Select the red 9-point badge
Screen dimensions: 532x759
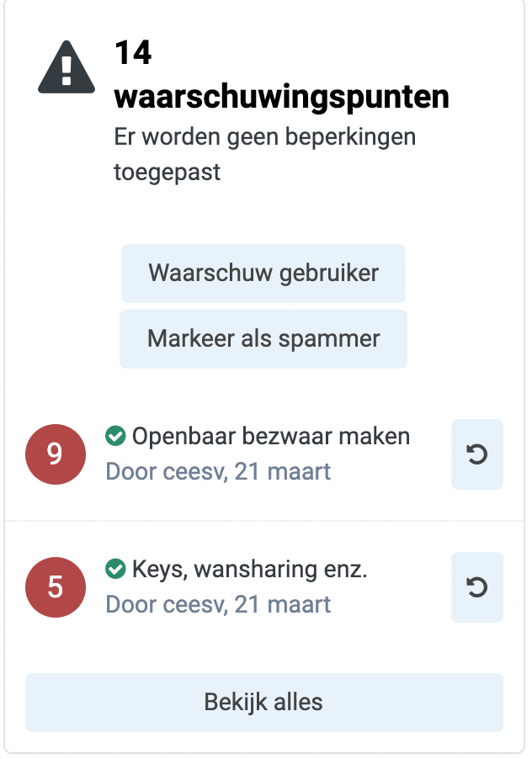56,454
